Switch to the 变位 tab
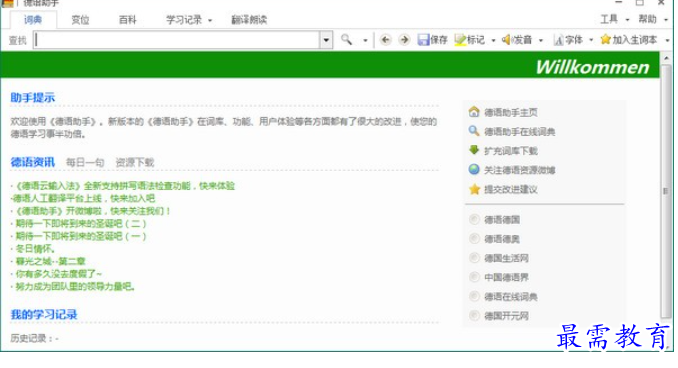The image size is (678, 368). [x=80, y=20]
